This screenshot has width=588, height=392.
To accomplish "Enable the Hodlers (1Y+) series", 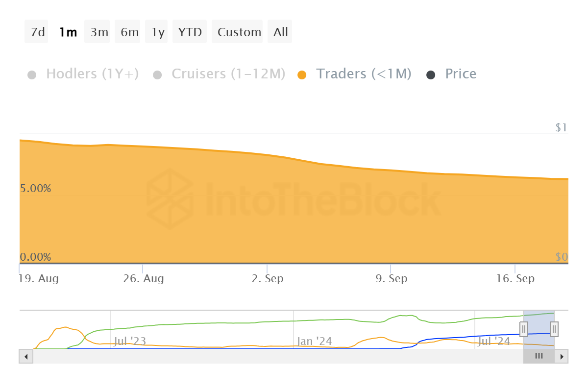I will click(92, 74).
